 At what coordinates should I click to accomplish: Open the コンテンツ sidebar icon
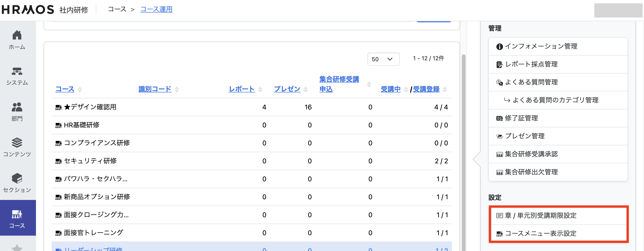[x=17, y=147]
